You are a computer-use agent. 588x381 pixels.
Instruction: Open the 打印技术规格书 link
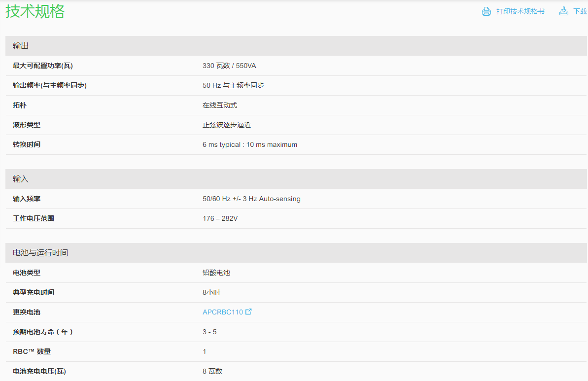(520, 11)
